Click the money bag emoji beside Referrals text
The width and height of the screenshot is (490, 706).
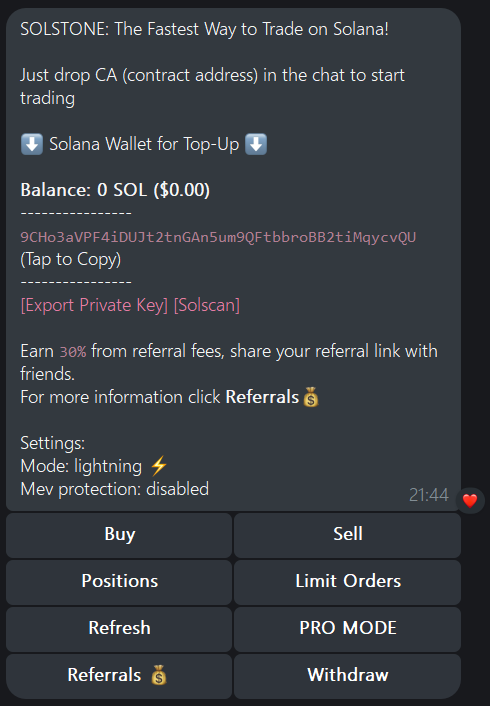(x=311, y=397)
